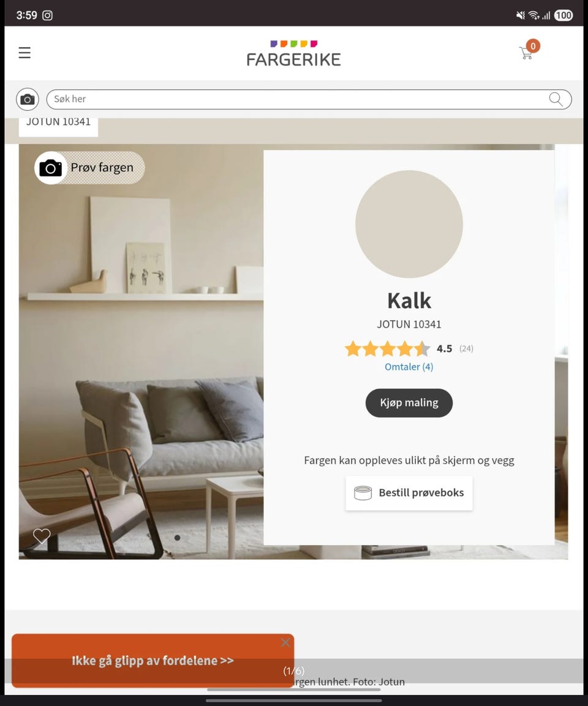Open the shopping cart

pos(529,50)
